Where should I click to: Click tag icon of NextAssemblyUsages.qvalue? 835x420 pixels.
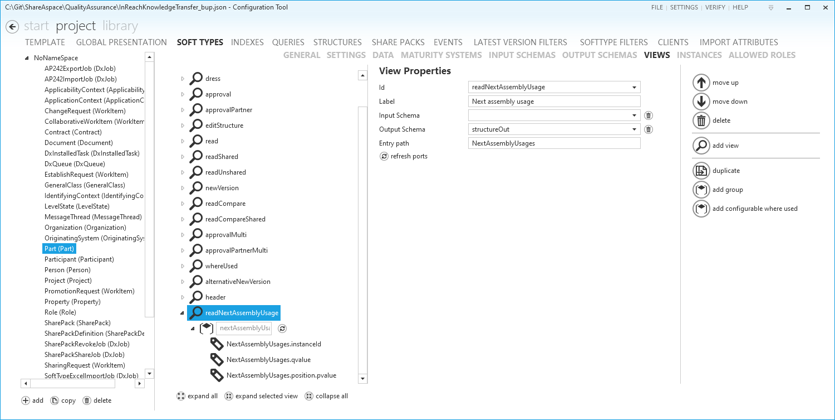coord(217,360)
